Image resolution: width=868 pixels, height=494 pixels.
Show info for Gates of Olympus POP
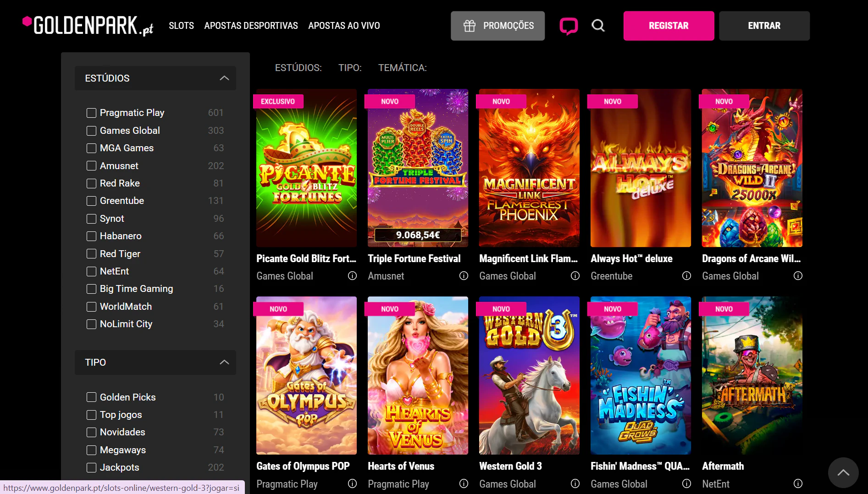(x=352, y=483)
